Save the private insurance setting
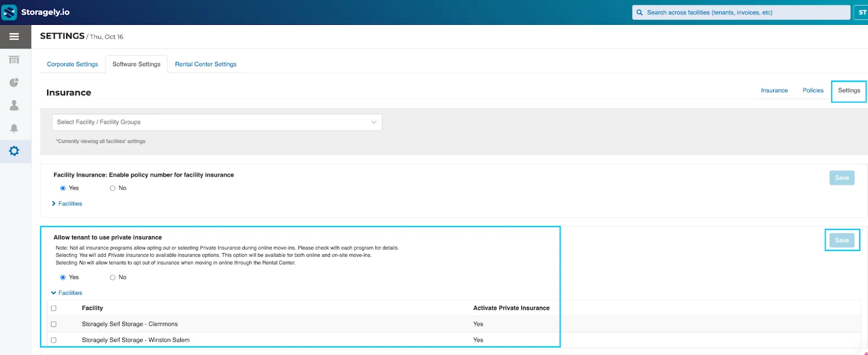Viewport: 868px width, 355px height. pyautogui.click(x=842, y=240)
